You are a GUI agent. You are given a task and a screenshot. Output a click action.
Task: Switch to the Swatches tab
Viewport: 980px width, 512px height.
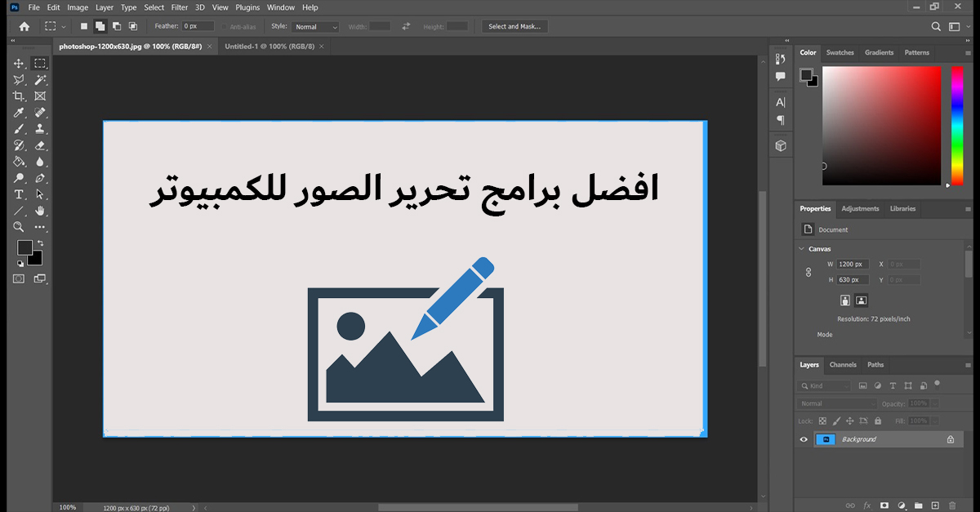tap(840, 52)
